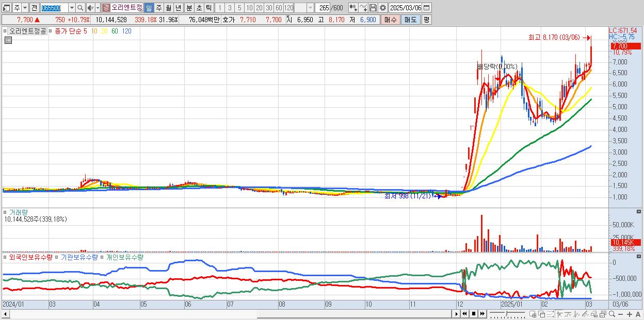Click the date field 2025/03/06
This screenshot has height=320, width=644.
[x=406, y=8]
